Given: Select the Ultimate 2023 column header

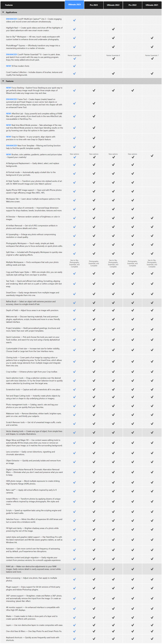Looking at the screenshot, I should pyautogui.click(x=74, y=5).
